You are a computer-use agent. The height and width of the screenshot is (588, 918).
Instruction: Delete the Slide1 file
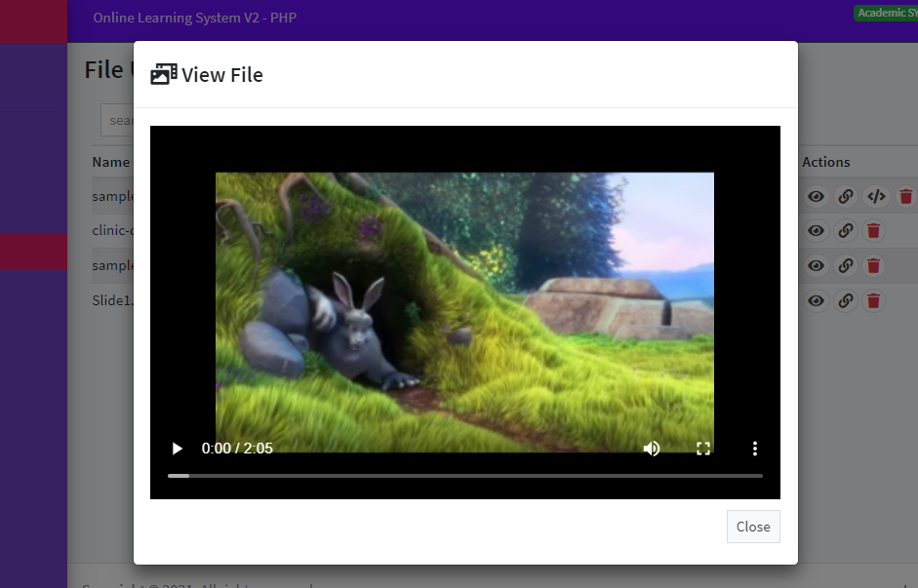pos(873,300)
